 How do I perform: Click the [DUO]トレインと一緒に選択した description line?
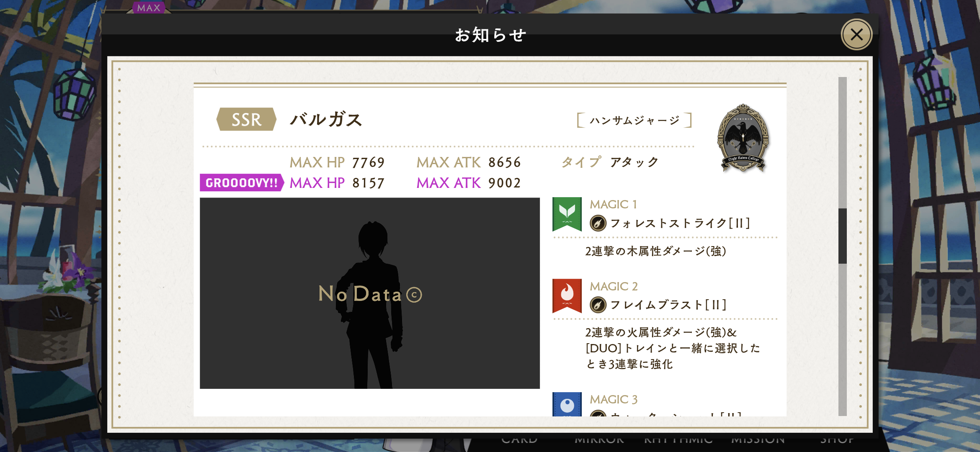coord(673,348)
